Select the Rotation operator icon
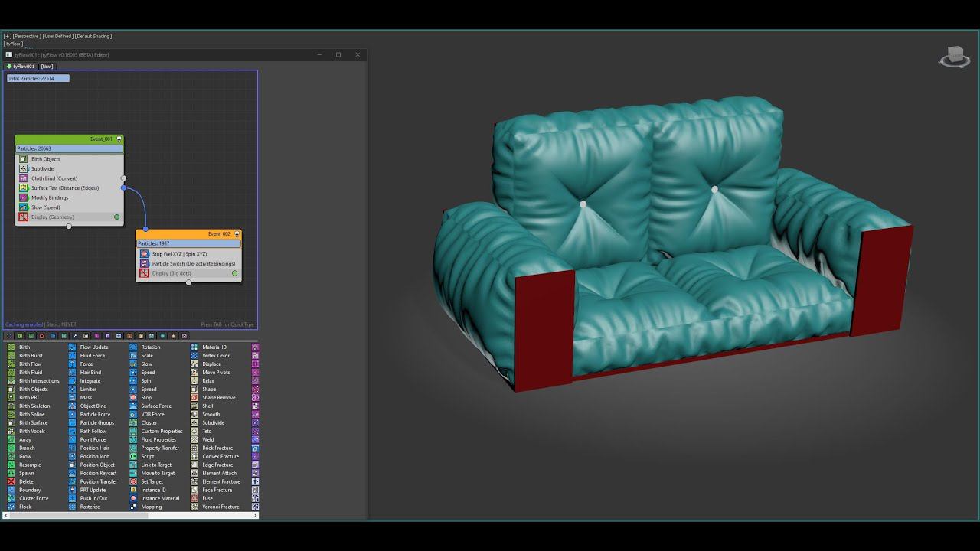 [133, 347]
